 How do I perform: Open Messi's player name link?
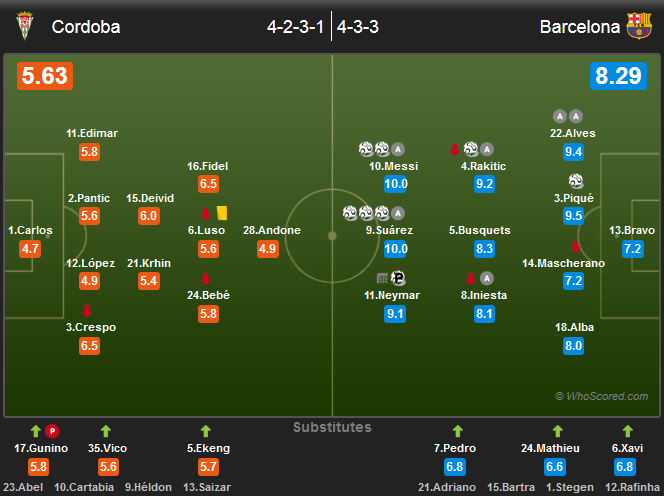[x=393, y=166]
